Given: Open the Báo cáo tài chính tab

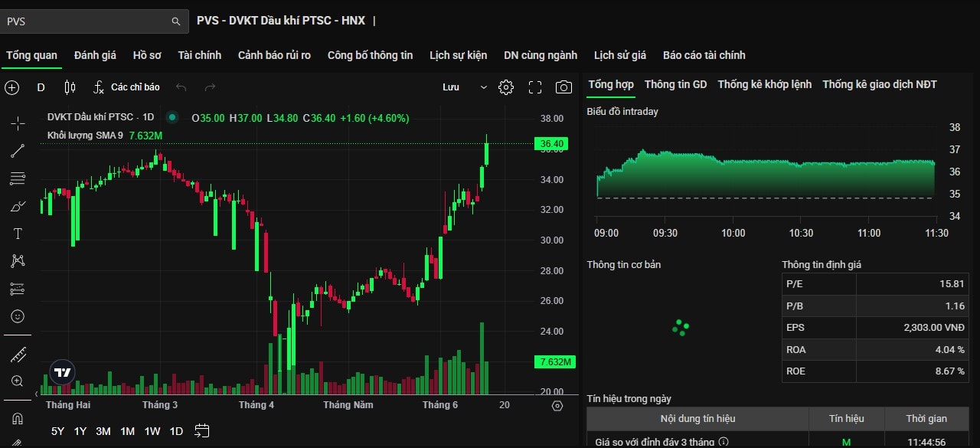Looking at the screenshot, I should coord(704,55).
